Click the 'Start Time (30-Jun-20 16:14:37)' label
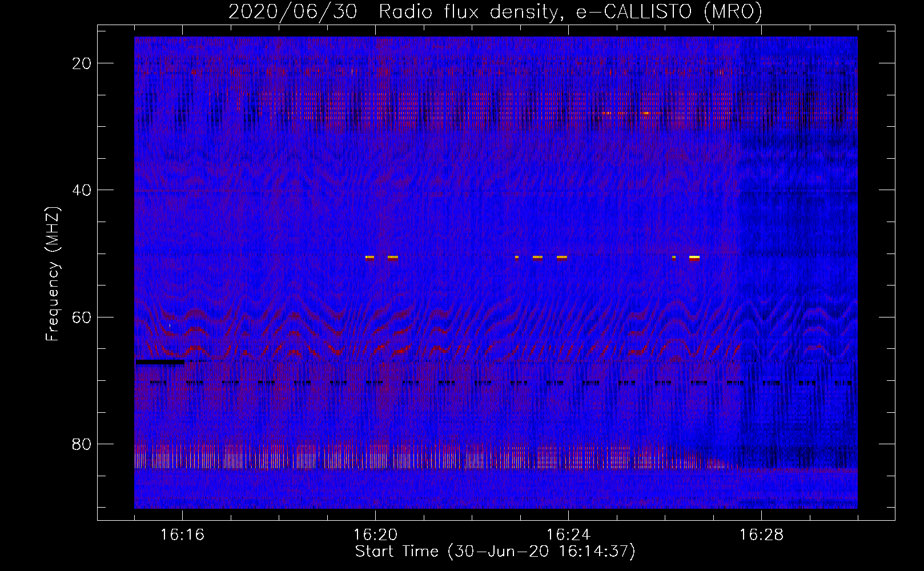The image size is (924, 571). point(495,552)
